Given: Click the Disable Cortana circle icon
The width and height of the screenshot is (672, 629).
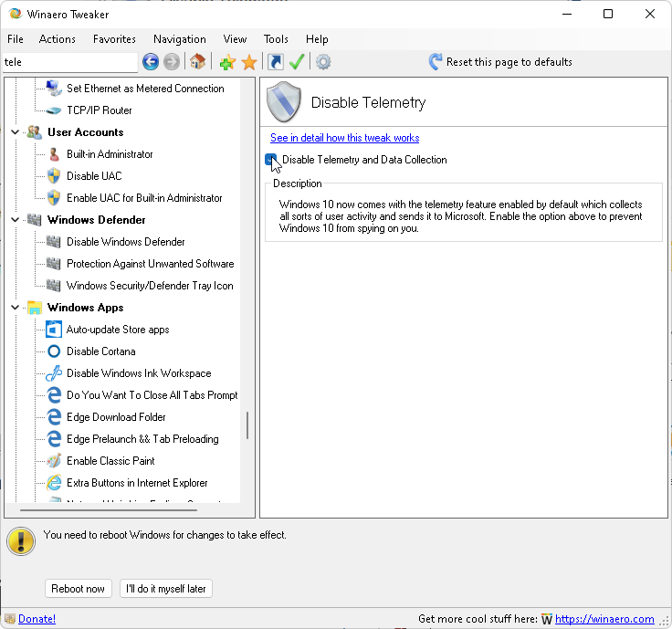Looking at the screenshot, I should coord(54,351).
